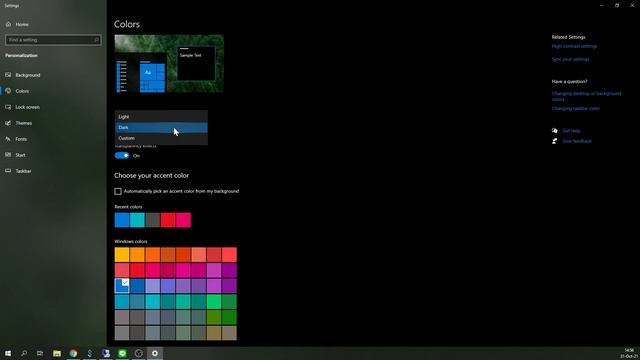
Task: Choose Light from the color mode dropdown
Action: [x=161, y=117]
